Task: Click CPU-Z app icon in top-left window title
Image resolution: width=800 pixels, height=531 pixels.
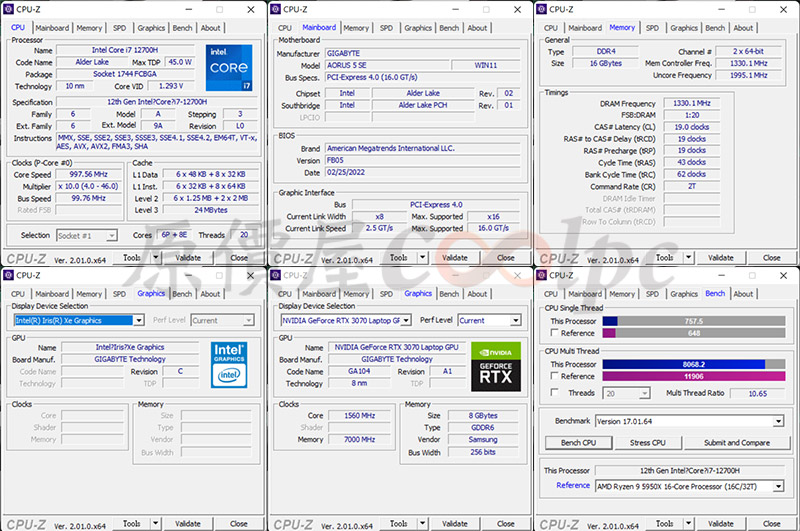Action: [x=9, y=9]
